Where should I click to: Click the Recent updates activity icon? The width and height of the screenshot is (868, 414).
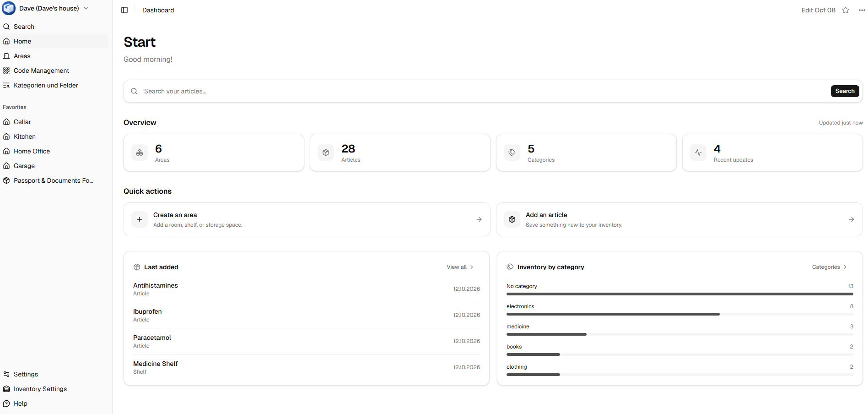698,153
